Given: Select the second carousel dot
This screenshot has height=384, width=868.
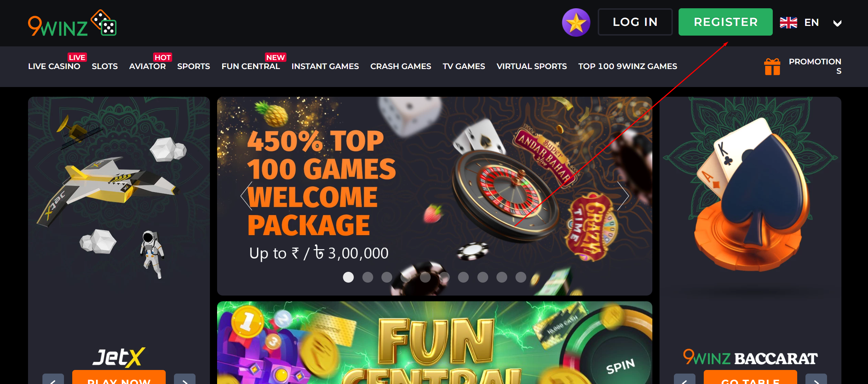Looking at the screenshot, I should tap(367, 277).
